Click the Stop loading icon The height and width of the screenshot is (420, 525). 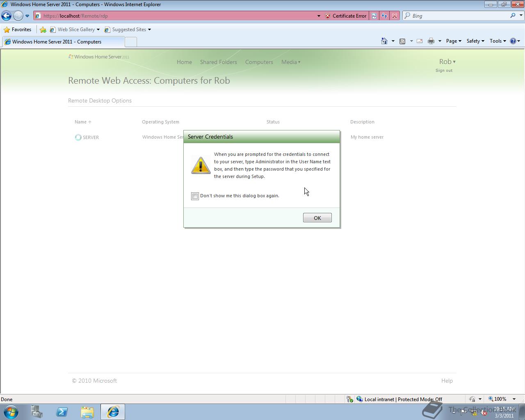coord(394,16)
